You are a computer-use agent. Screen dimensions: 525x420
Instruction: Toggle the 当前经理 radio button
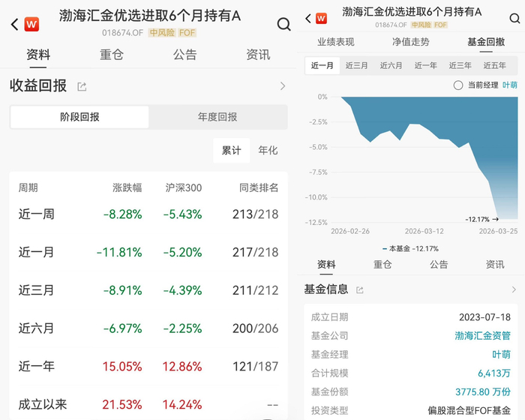point(458,85)
